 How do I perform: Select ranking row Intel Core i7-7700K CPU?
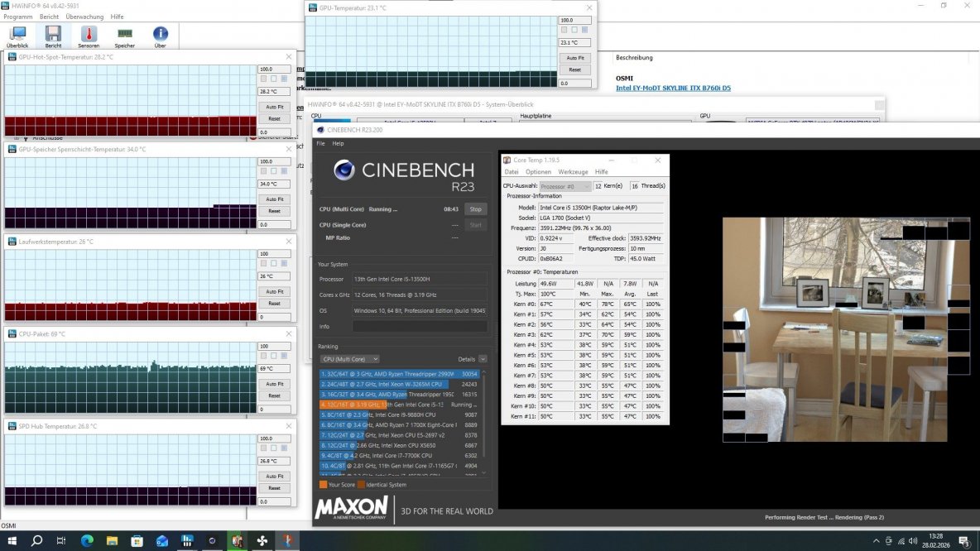(x=400, y=455)
